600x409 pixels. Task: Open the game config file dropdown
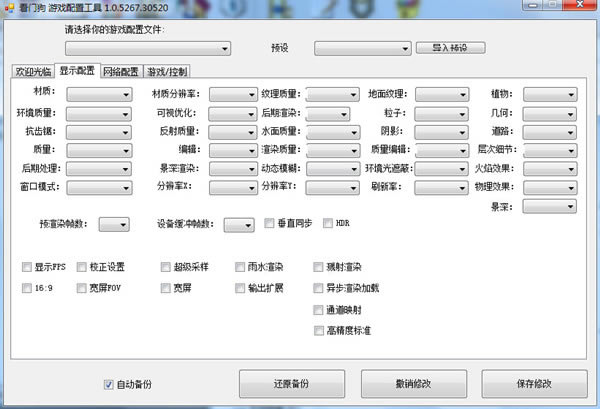(147, 48)
